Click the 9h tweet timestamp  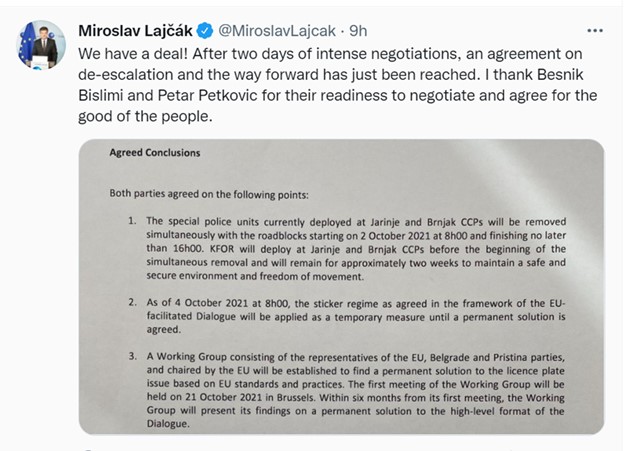coord(358,31)
